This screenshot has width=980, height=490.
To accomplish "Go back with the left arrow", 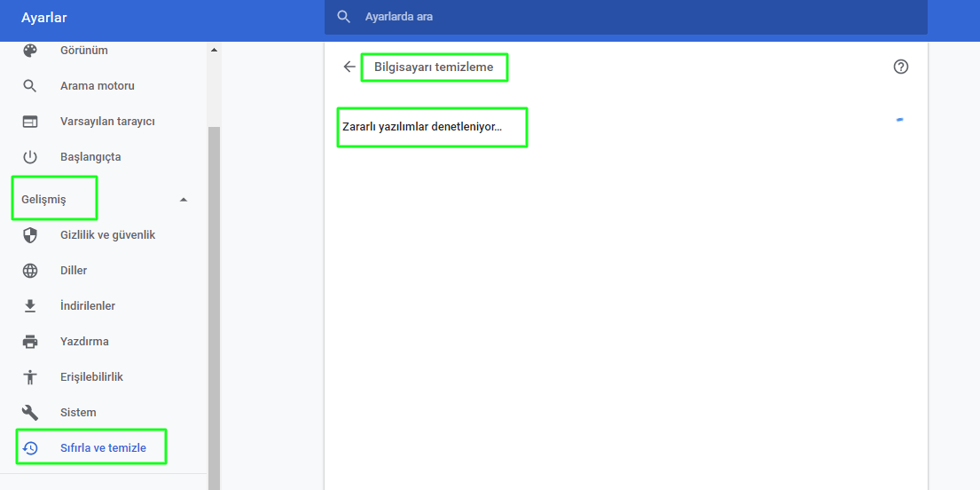I will [349, 67].
